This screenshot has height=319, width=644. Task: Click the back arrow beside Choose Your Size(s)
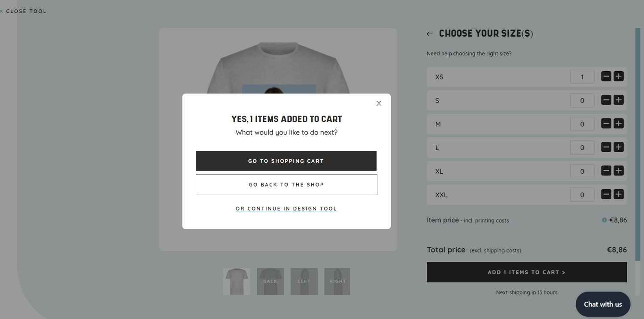tap(430, 34)
